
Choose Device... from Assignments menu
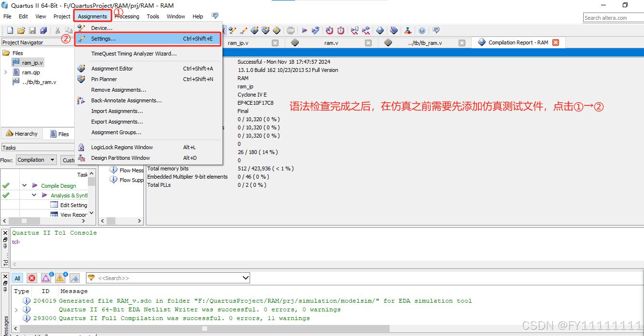coord(148,28)
